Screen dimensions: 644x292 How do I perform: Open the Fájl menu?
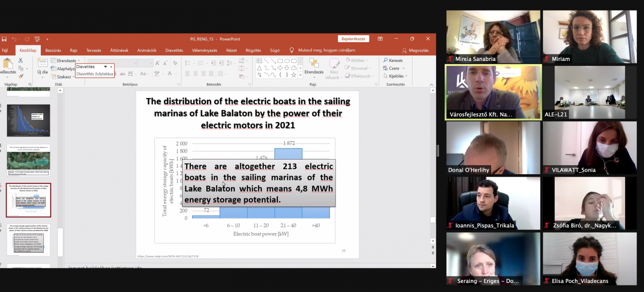pos(5,50)
